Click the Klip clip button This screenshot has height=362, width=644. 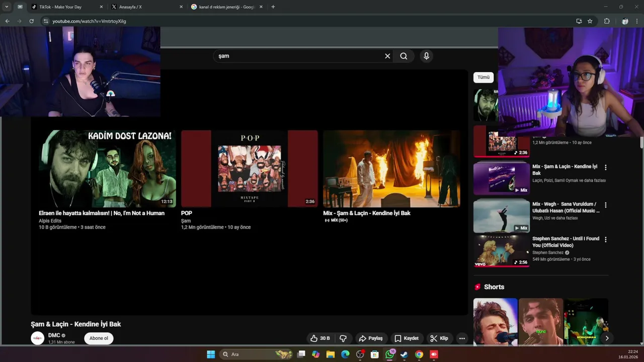pyautogui.click(x=439, y=338)
